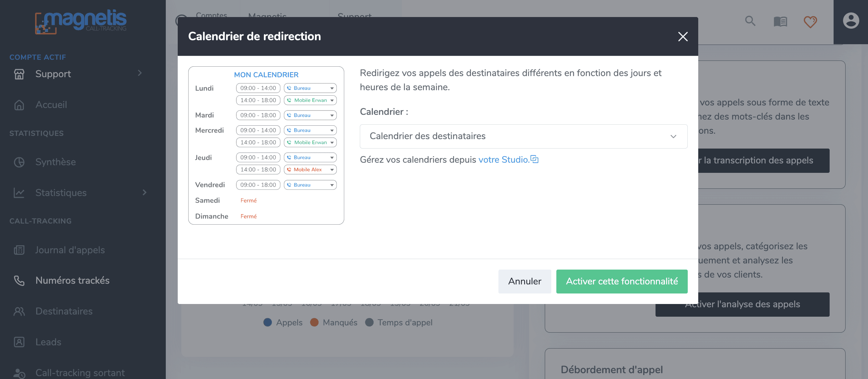Screen dimensions: 868x379
Task: Click the blue Appels legend dot
Action: pos(268,322)
